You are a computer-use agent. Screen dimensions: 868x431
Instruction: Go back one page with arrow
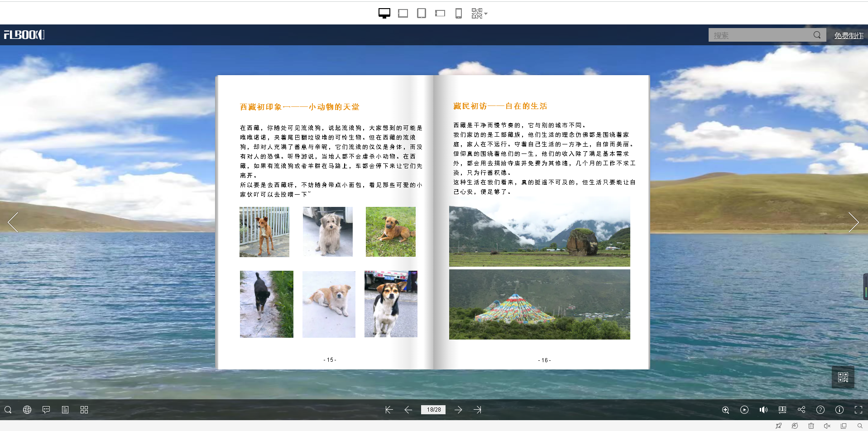point(408,410)
